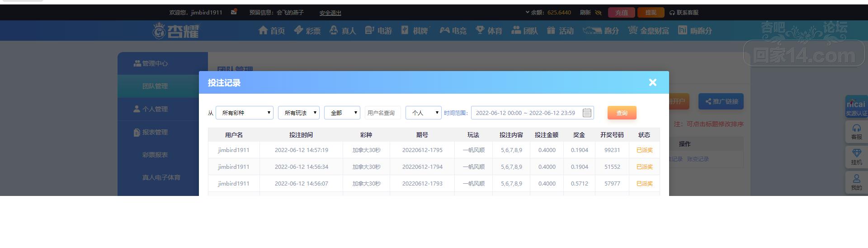Click 充值 recharge button
The image size is (868, 248).
(622, 13)
